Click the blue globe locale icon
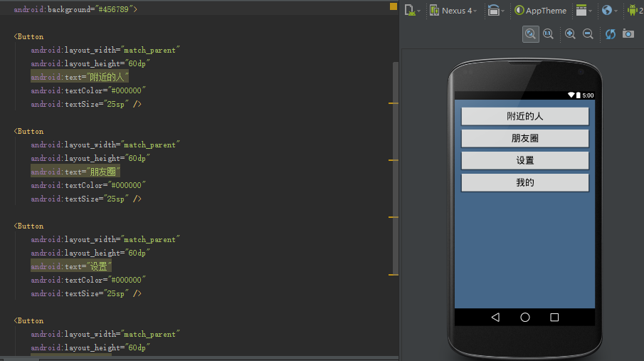 606,10
